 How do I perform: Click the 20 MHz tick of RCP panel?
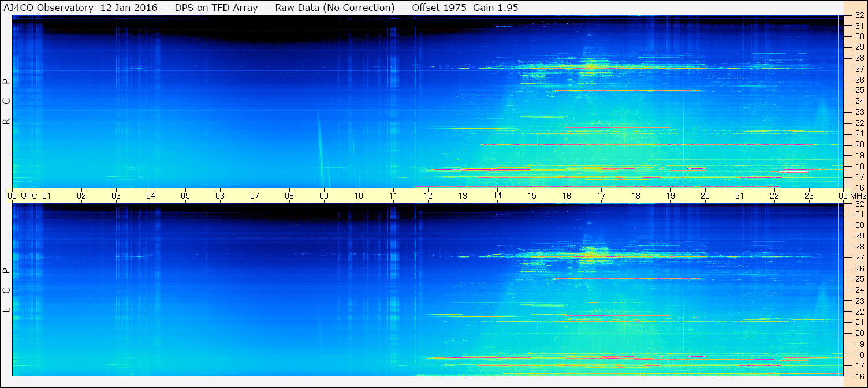[859, 144]
